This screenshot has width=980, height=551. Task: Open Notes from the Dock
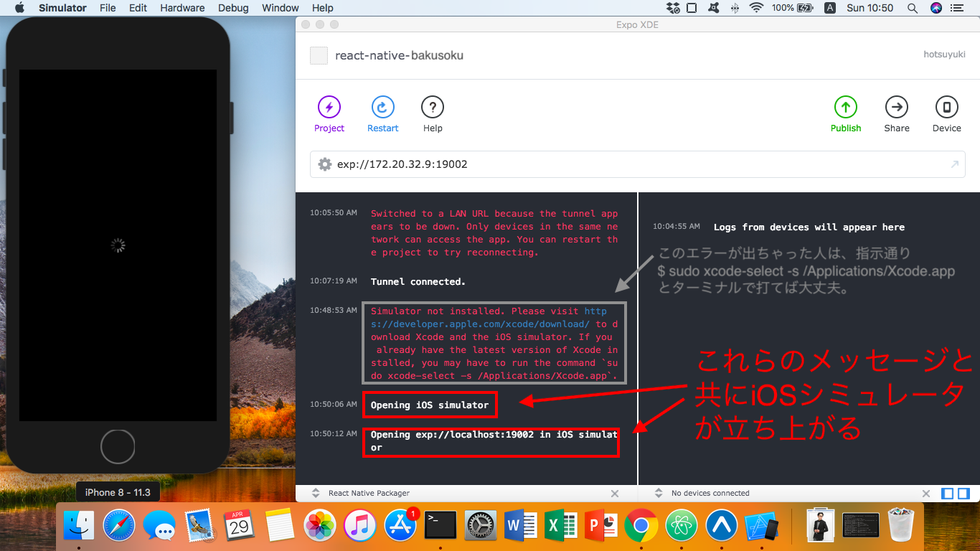pos(280,527)
